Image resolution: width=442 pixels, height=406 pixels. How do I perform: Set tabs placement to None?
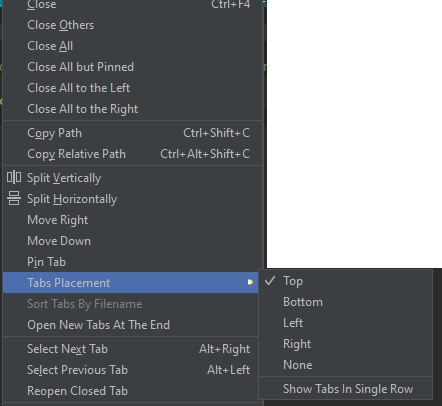346,365
